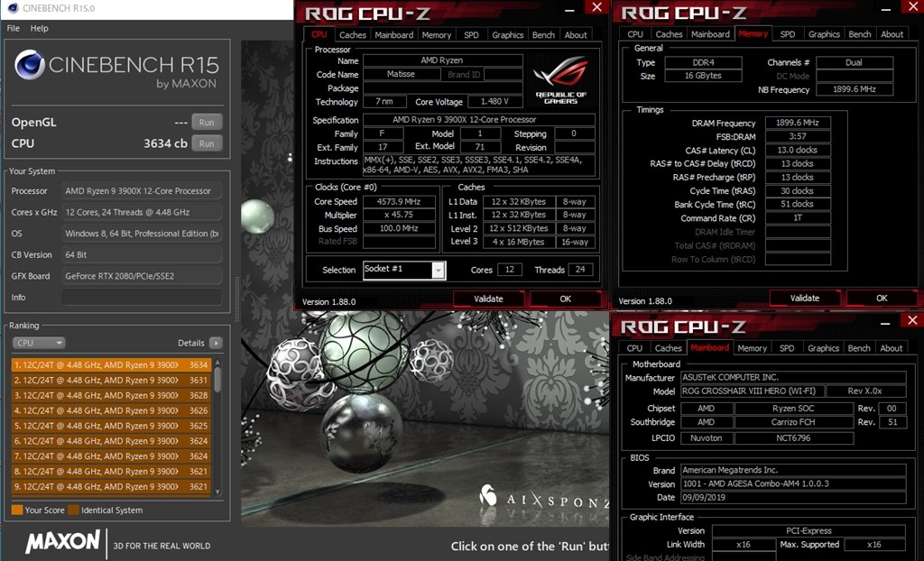The height and width of the screenshot is (561, 924).
Task: Click the ROG CROSSHAIR VIII HERO model field
Action: (753, 391)
